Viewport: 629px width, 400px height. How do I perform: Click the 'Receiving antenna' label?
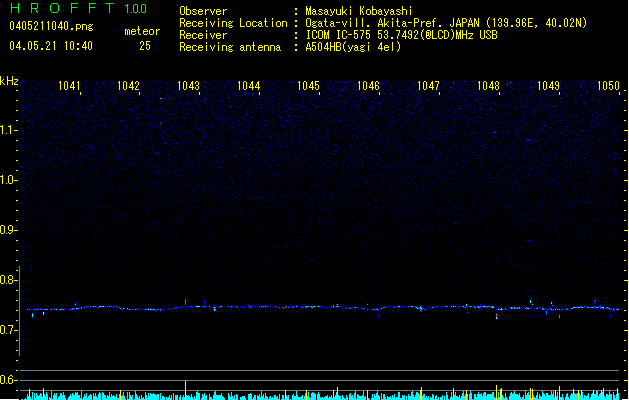pos(230,47)
